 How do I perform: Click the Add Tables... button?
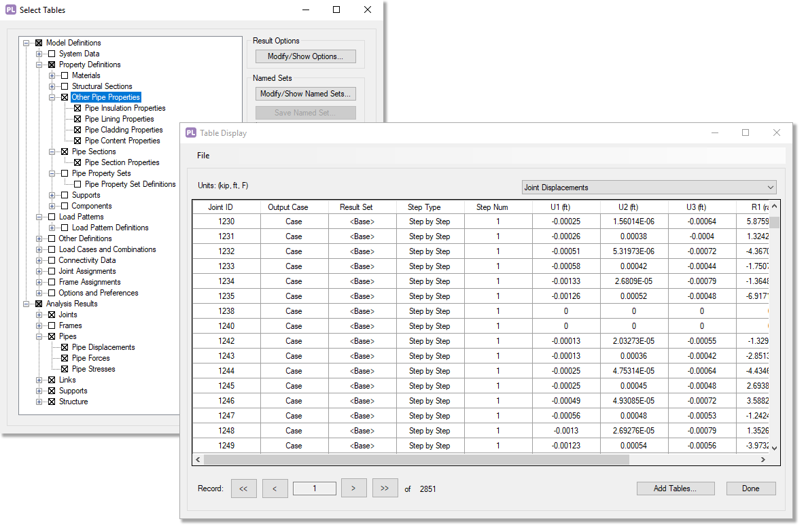click(x=676, y=489)
